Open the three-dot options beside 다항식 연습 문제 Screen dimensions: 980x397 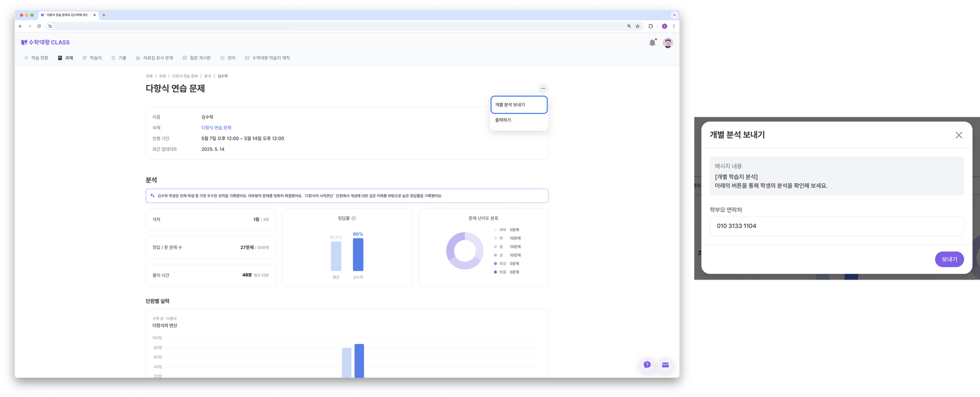click(543, 88)
